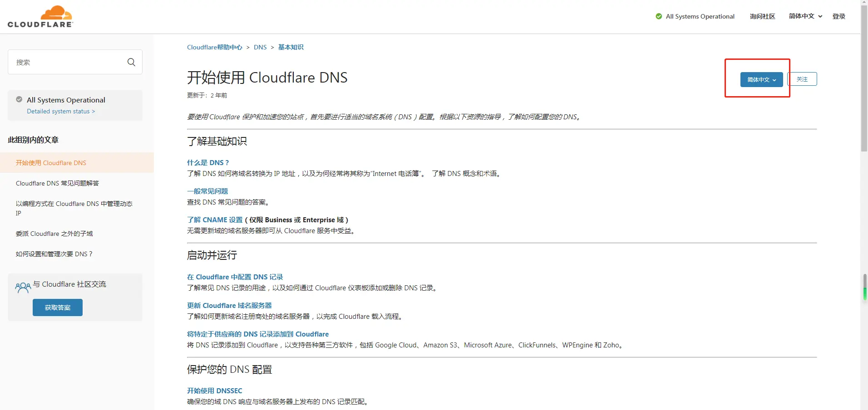Click the community people icon
The width and height of the screenshot is (868, 410).
[x=23, y=288]
